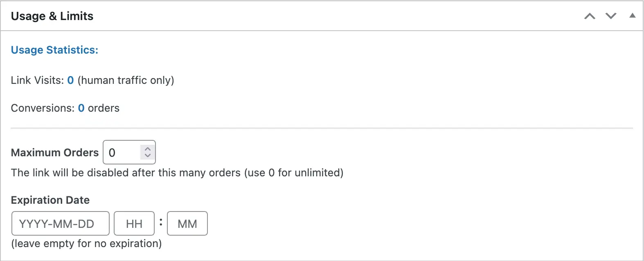644x261 pixels.
Task: Open the Conversions count value
Action: tap(81, 108)
